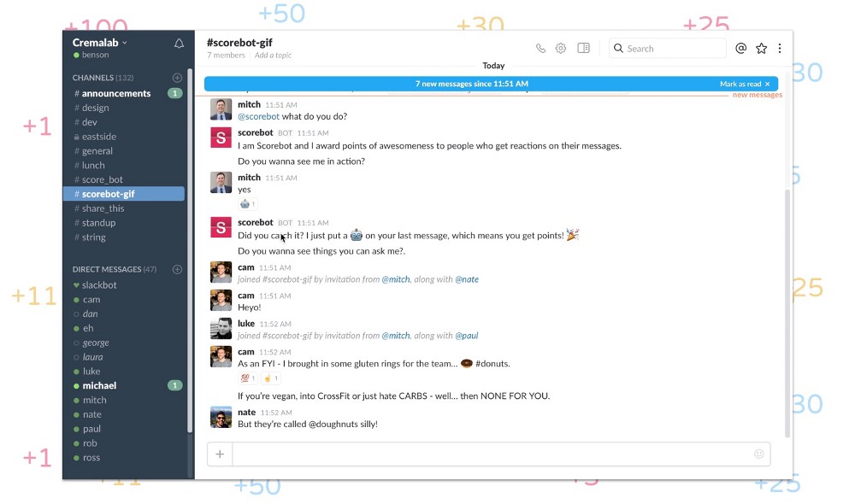The image size is (855, 504).
Task: Click the robot reaction under mitch's 'yes'
Action: (248, 204)
